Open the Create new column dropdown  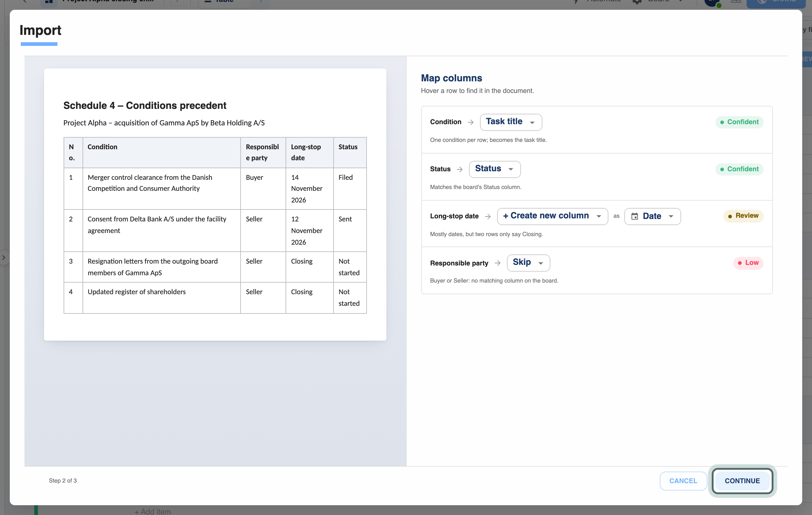[552, 216]
